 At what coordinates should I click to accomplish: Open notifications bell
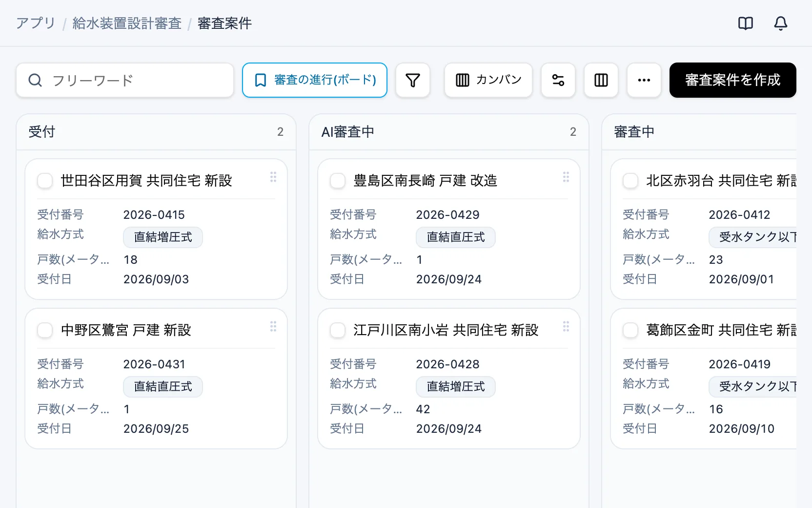780,23
